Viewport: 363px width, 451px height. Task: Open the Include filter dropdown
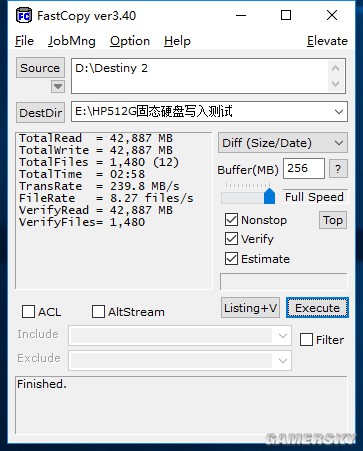pos(283,335)
